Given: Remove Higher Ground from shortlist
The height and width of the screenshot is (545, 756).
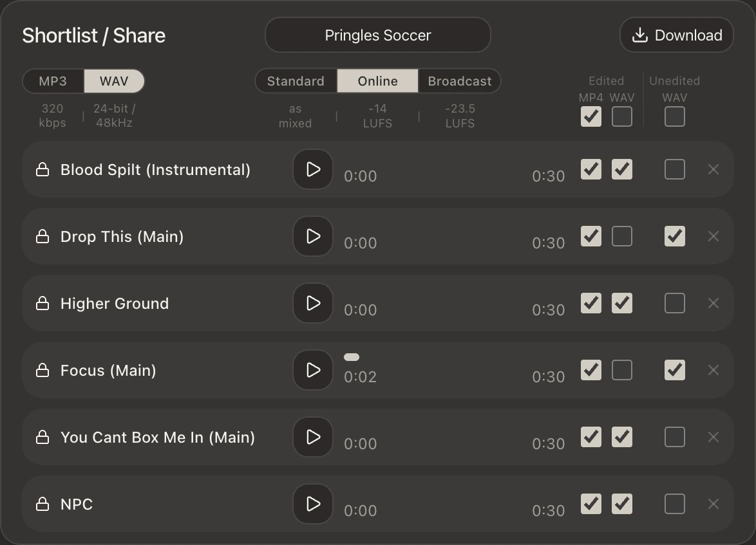Looking at the screenshot, I should [x=713, y=304].
